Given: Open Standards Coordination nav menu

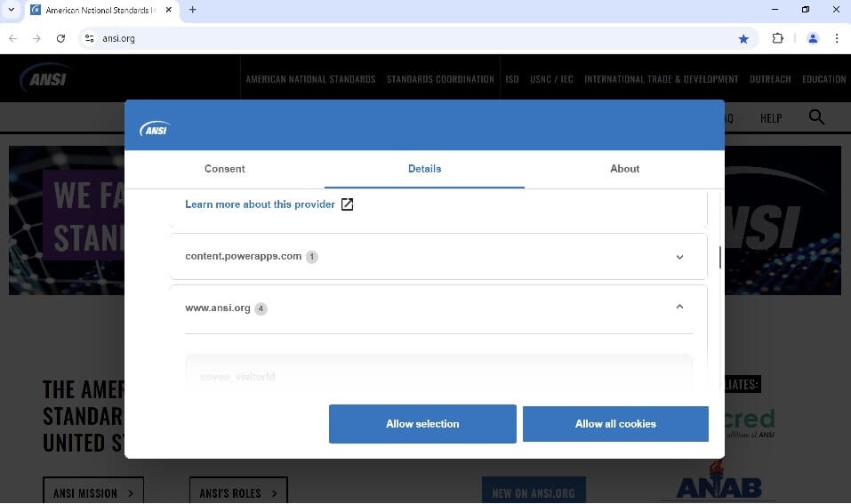Looking at the screenshot, I should coord(440,79).
